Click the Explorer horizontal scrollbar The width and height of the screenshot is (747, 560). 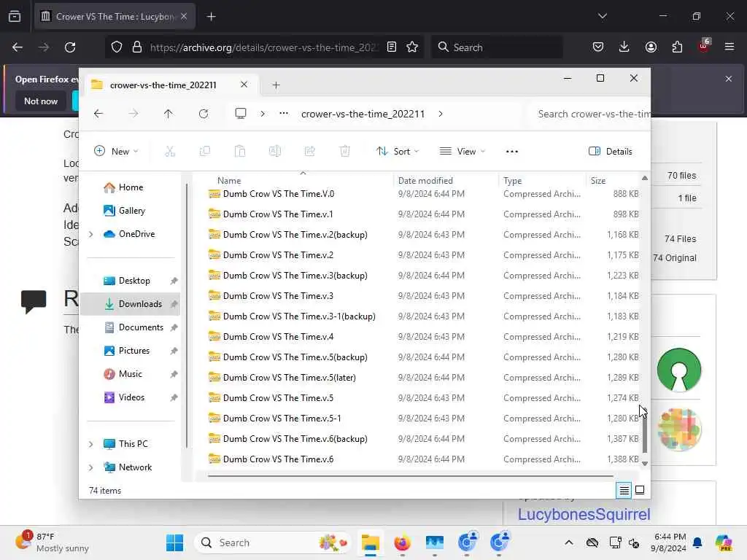tap(410, 475)
